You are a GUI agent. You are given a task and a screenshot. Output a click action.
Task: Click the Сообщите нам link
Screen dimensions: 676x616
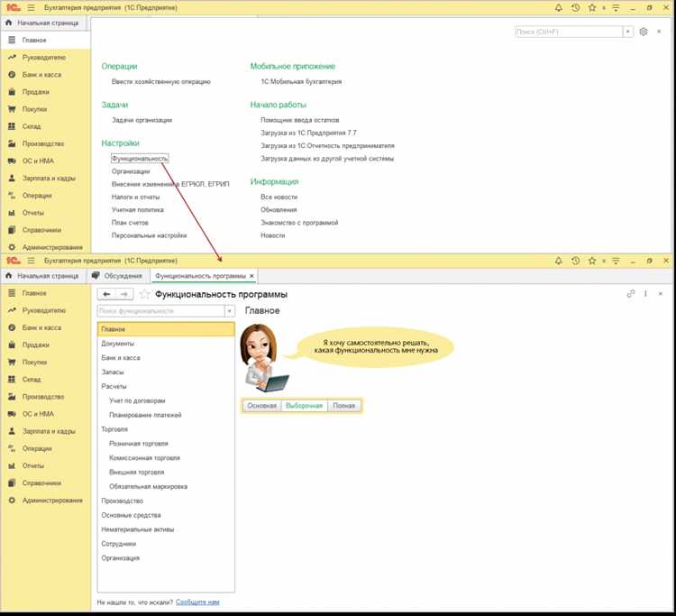(197, 602)
